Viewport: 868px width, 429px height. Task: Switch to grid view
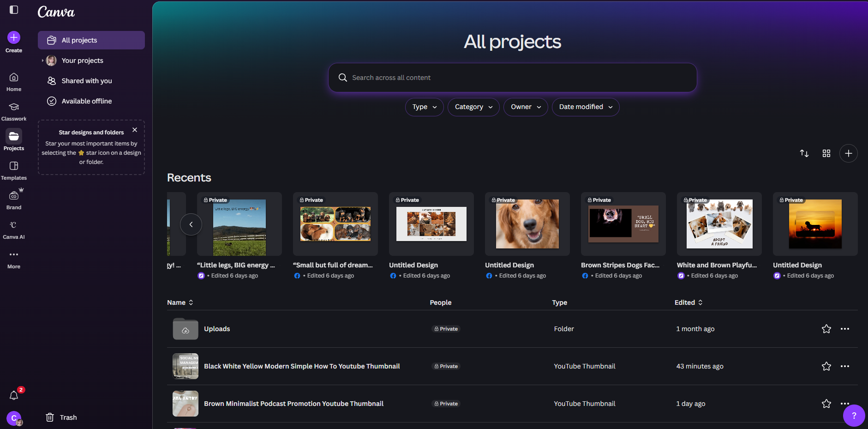tap(826, 153)
